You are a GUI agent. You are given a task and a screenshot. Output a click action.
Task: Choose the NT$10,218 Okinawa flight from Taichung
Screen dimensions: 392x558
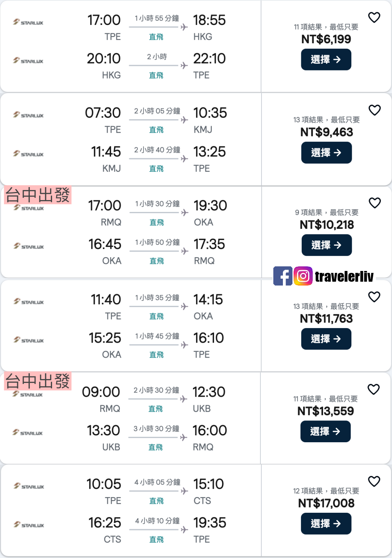coord(327,245)
